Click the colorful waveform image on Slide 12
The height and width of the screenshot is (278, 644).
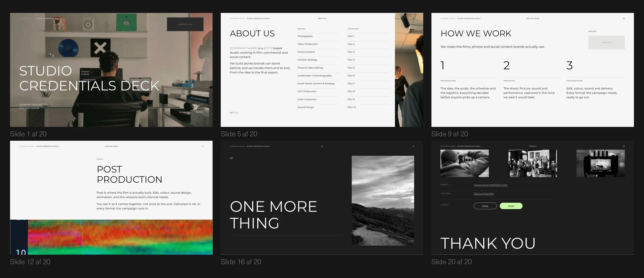point(111,237)
